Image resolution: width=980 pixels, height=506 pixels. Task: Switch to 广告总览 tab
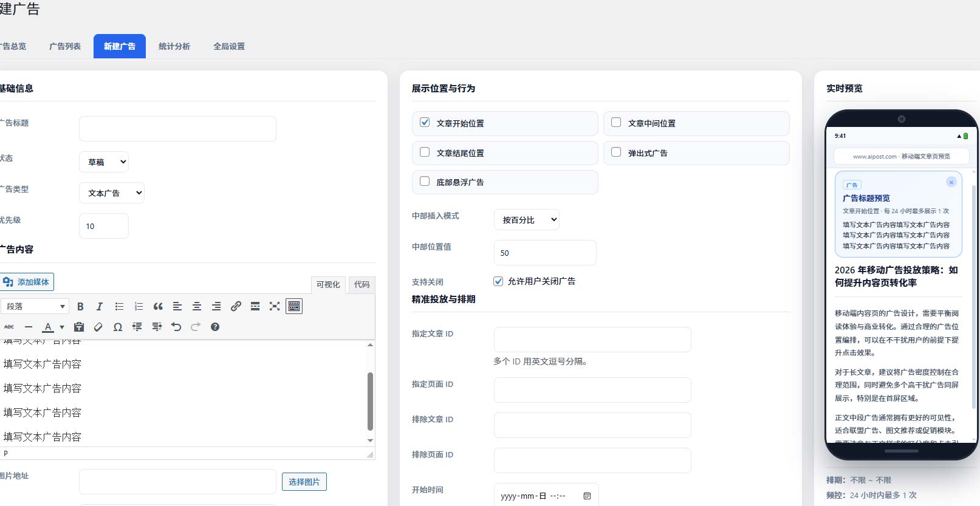tap(13, 46)
